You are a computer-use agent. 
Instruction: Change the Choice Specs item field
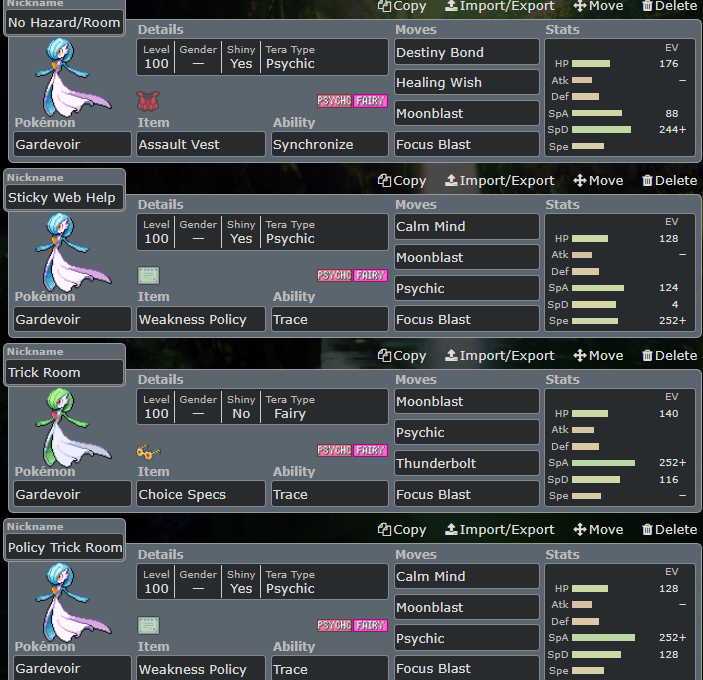pos(201,494)
